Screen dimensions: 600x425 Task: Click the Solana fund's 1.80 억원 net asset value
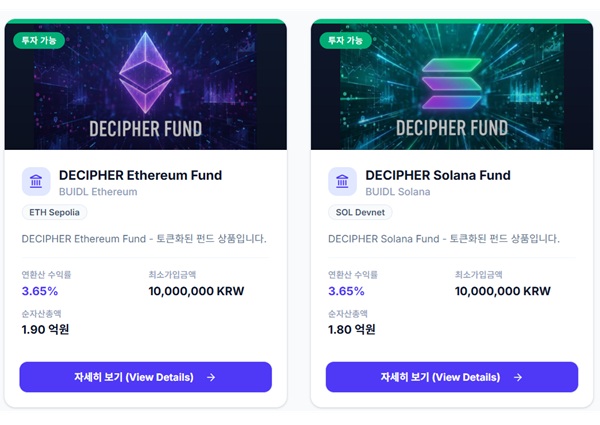(x=352, y=329)
